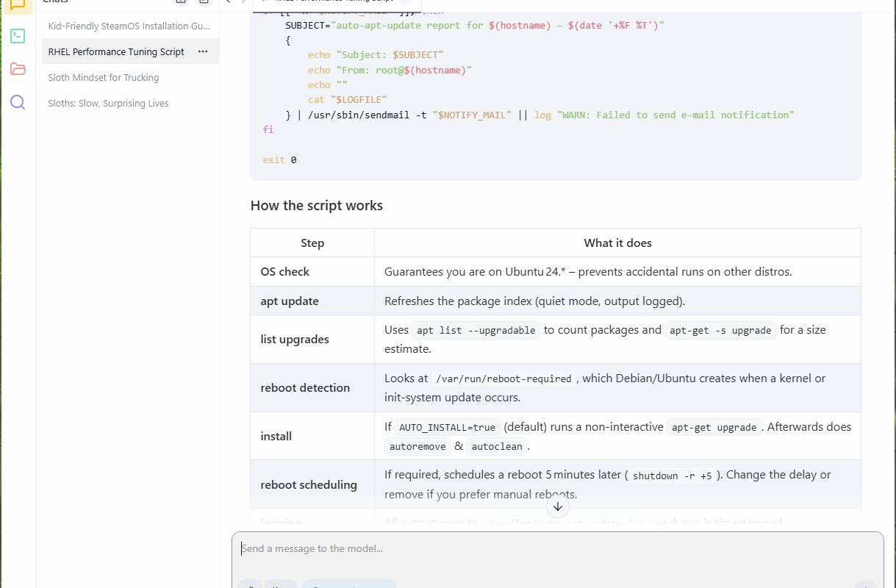This screenshot has width=896, height=588.
Task: Open Kid-Friendly SteamOS Installation chat
Action: (129, 26)
